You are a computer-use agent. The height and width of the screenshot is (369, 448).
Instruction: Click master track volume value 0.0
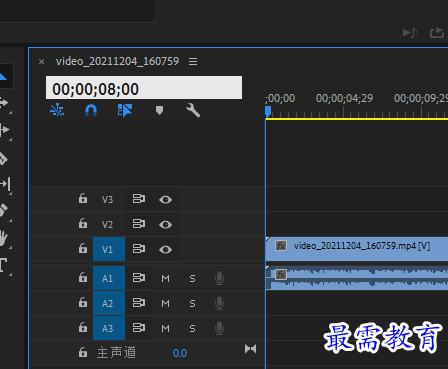click(180, 353)
